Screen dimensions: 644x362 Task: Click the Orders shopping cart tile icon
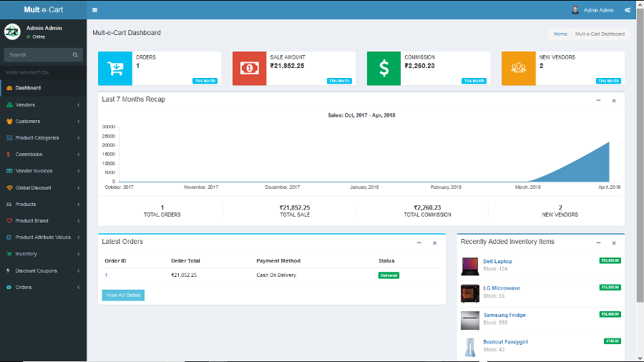pyautogui.click(x=115, y=69)
